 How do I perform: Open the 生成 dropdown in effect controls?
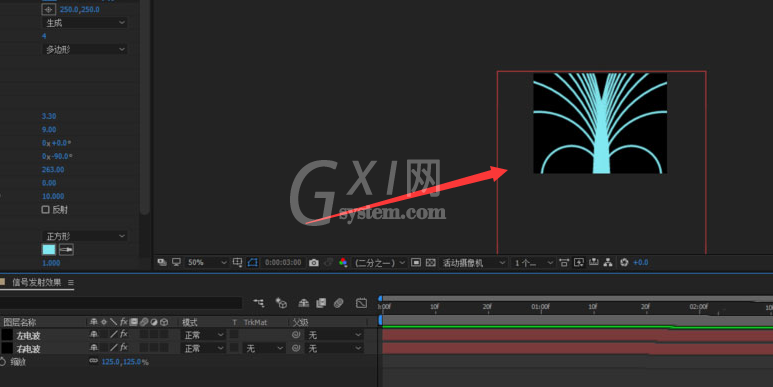[x=84, y=23]
